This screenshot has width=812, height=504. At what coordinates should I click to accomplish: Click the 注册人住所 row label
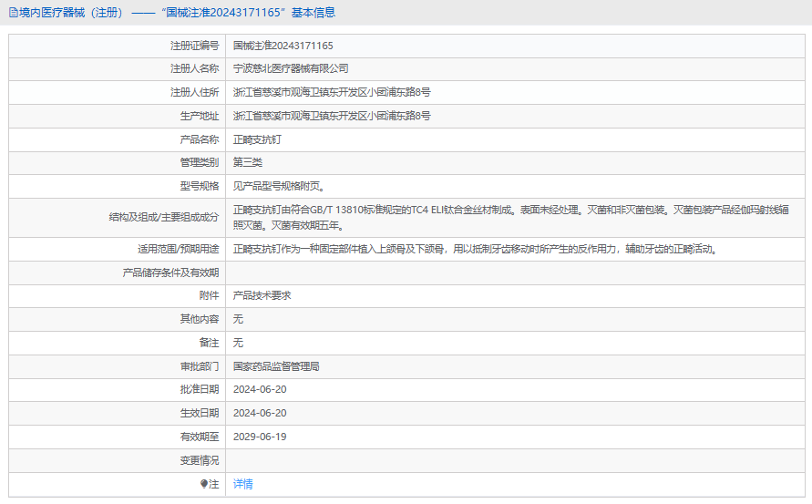[194, 92]
